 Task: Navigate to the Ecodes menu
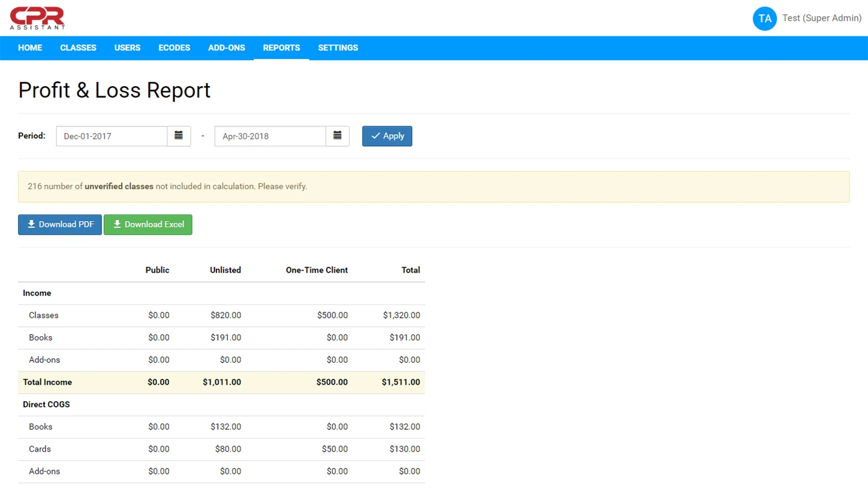(174, 48)
